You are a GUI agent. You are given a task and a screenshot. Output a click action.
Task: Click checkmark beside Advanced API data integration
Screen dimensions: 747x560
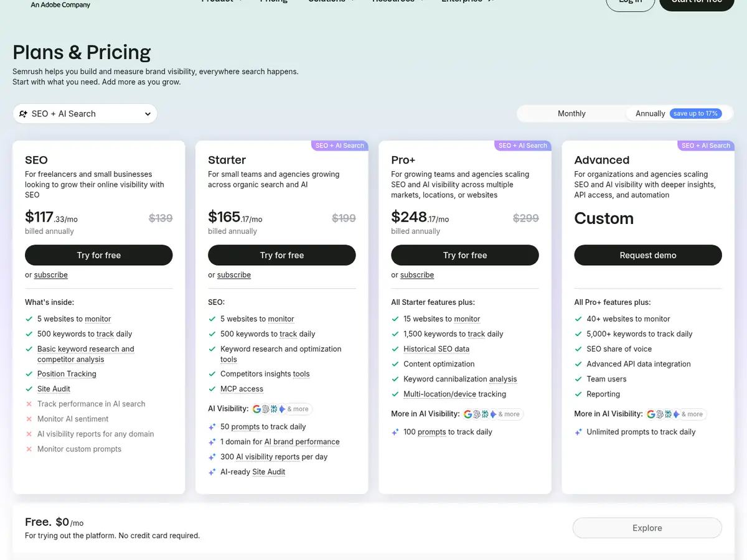pos(578,364)
